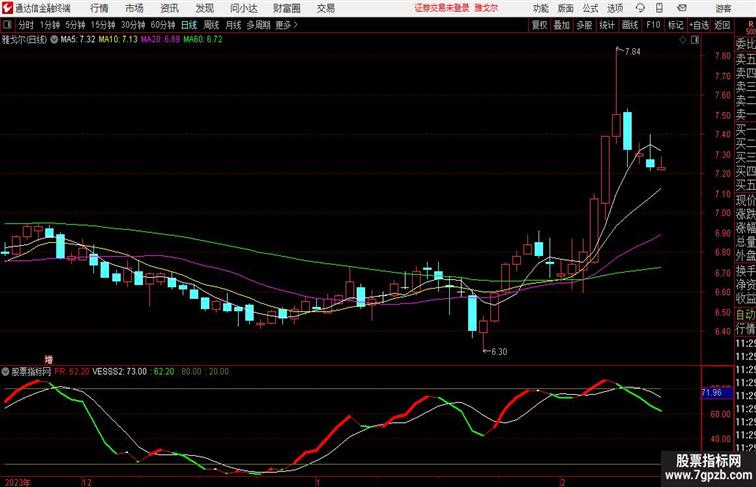Click the diamond icon at chart top right
756x487 pixels.
(x=683, y=40)
